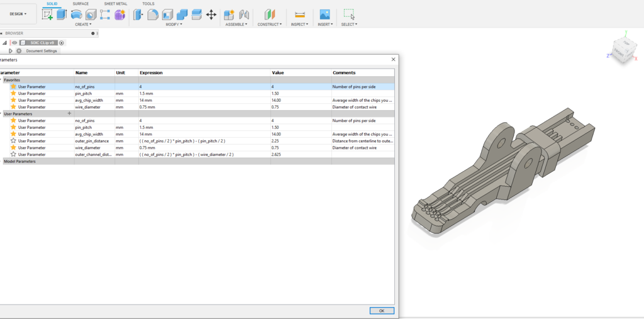
Task: Close the Parameters dialog with X
Action: point(394,59)
